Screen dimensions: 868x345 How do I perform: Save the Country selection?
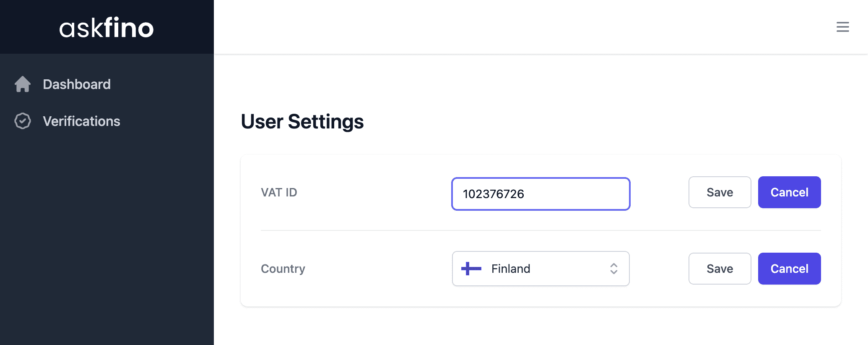[x=720, y=269]
